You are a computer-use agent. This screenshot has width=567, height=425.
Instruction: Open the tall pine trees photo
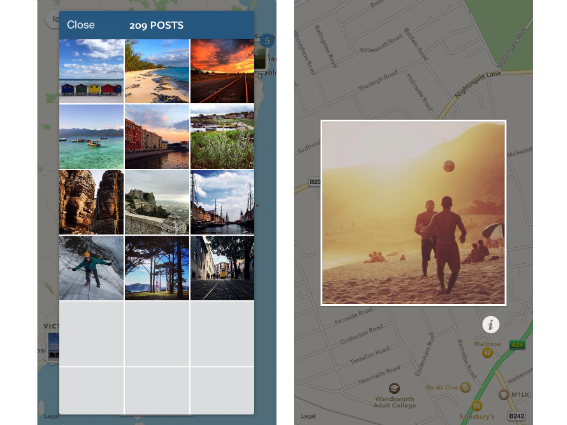pos(157,268)
